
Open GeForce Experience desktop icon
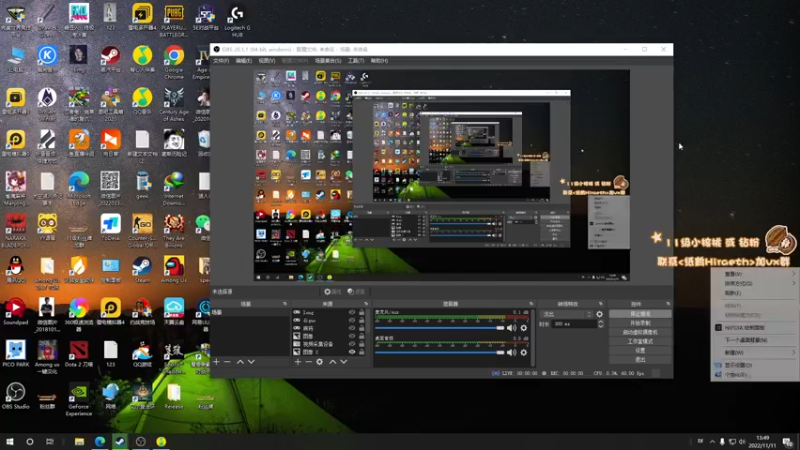point(79,399)
